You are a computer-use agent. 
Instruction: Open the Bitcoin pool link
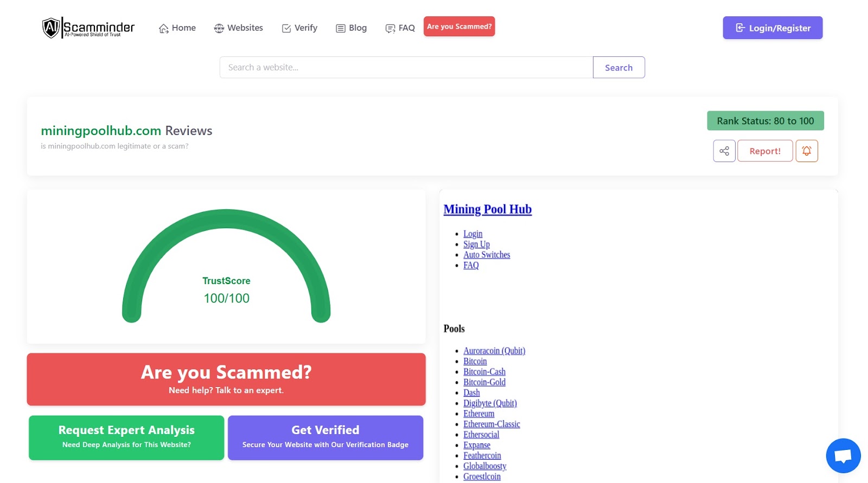475,361
